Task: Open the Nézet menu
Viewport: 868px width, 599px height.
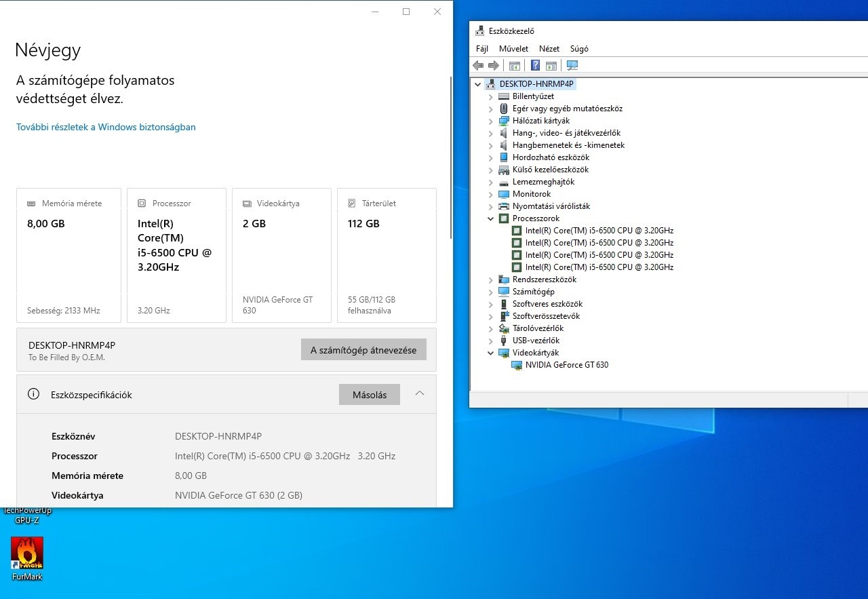Action: point(549,49)
